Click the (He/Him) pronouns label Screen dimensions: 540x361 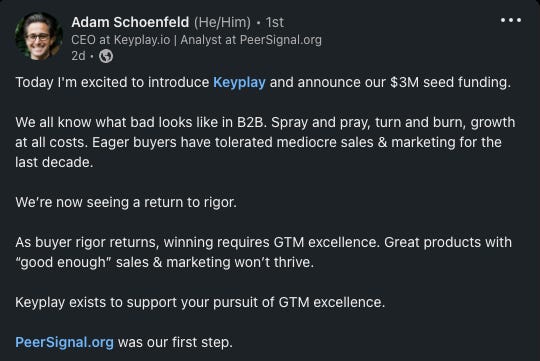pos(222,22)
